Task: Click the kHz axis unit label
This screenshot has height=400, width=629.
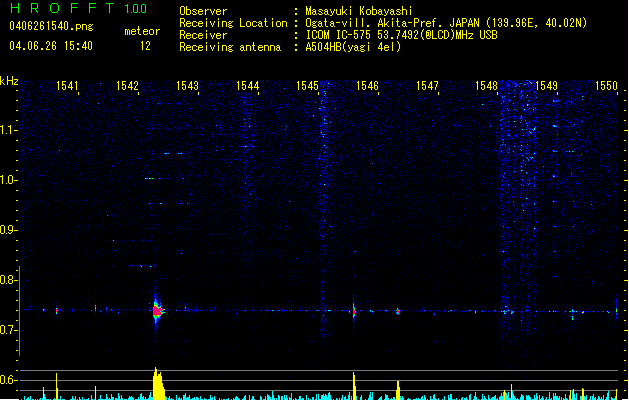Action: [x=9, y=81]
